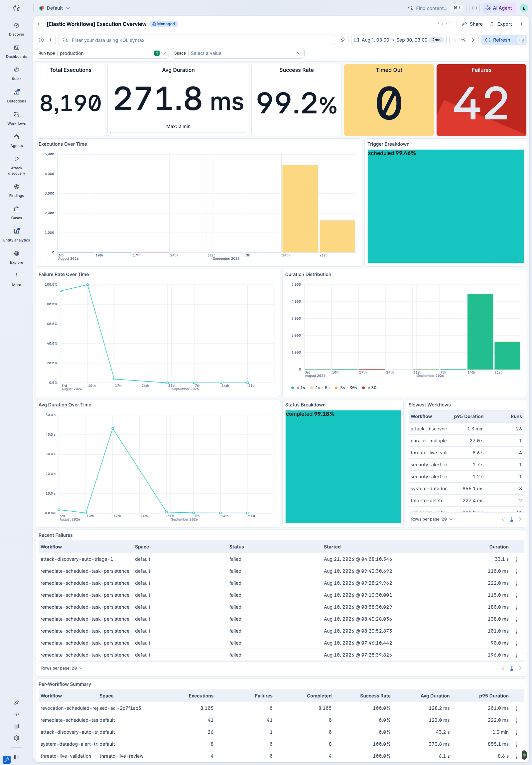
Task: Toggle the 1s - 5s legend series
Action: click(x=320, y=388)
